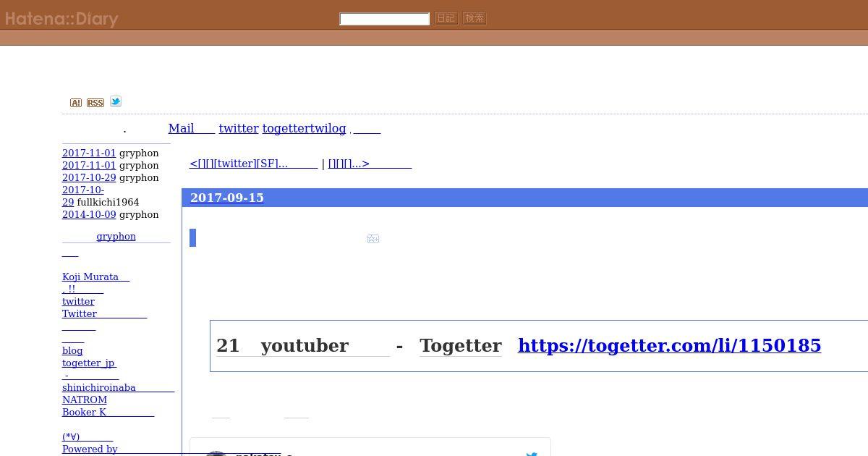Image resolution: width=868 pixels, height=456 pixels.
Task: Open the Mail link
Action: coord(191,128)
